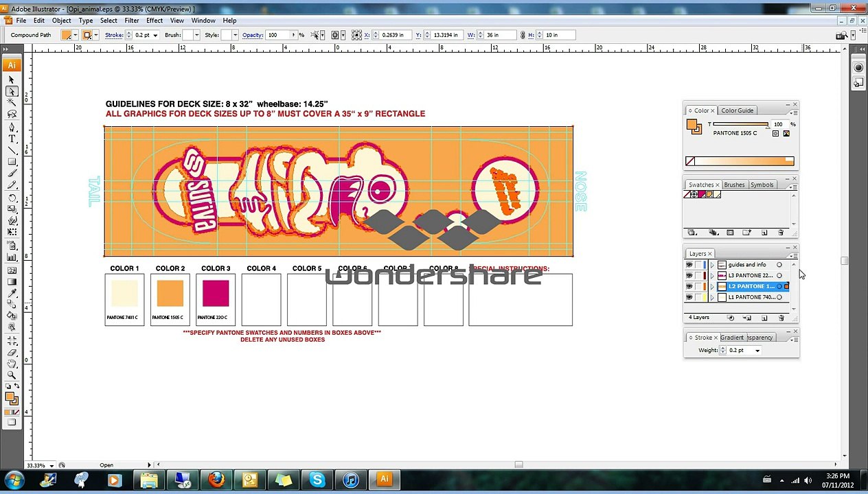Open Firefox from the Windows taskbar
This screenshot has width=868, height=494.
pos(216,480)
